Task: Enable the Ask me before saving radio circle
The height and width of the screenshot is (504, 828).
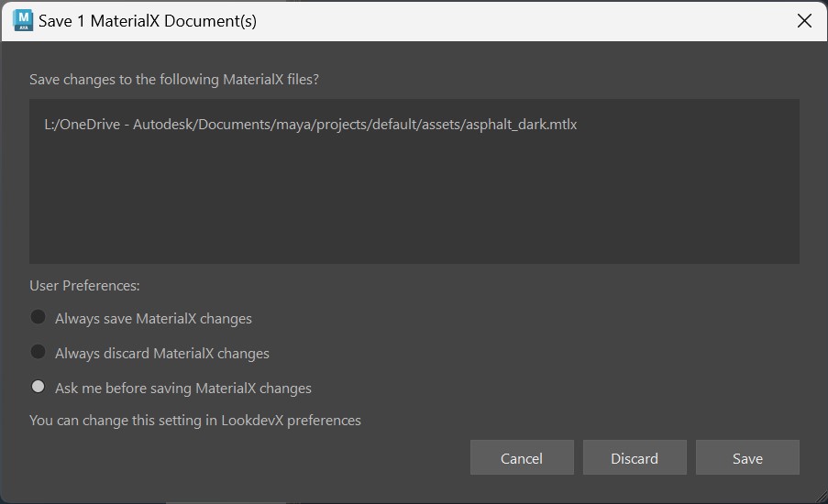Action: pyautogui.click(x=39, y=387)
